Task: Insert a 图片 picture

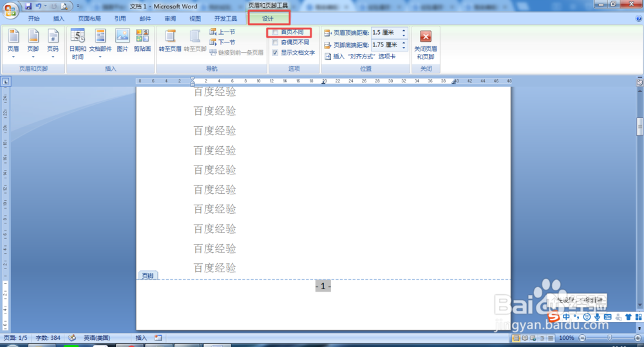Action: coord(122,41)
